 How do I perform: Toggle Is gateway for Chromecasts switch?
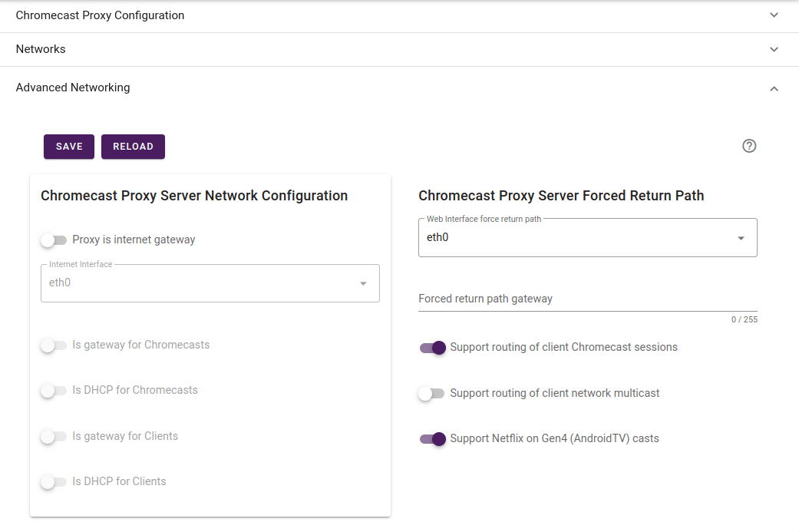coord(54,345)
